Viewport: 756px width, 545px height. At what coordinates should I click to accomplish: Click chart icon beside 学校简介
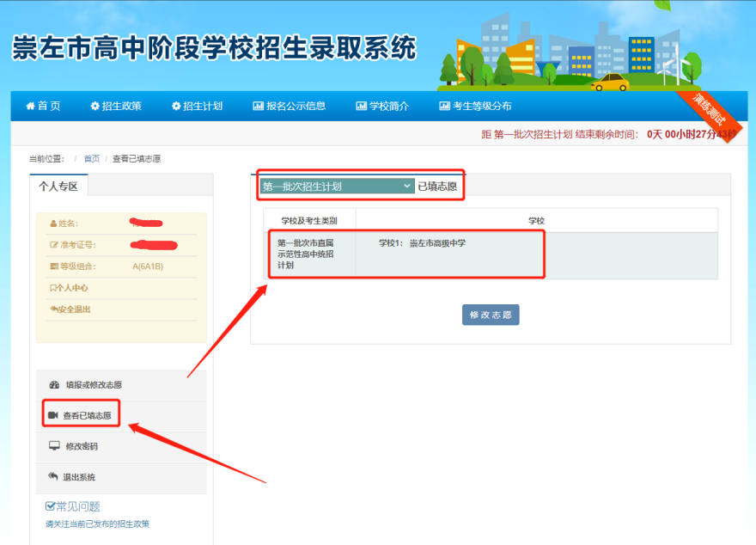(361, 107)
